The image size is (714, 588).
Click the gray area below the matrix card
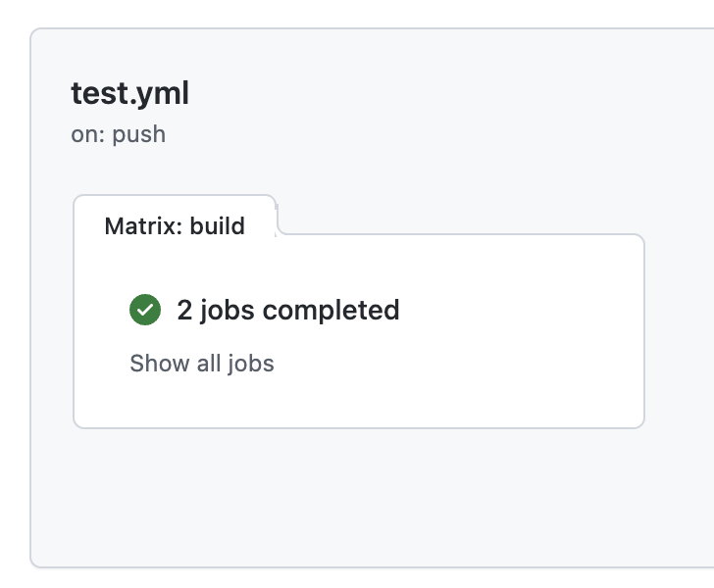coord(360,496)
